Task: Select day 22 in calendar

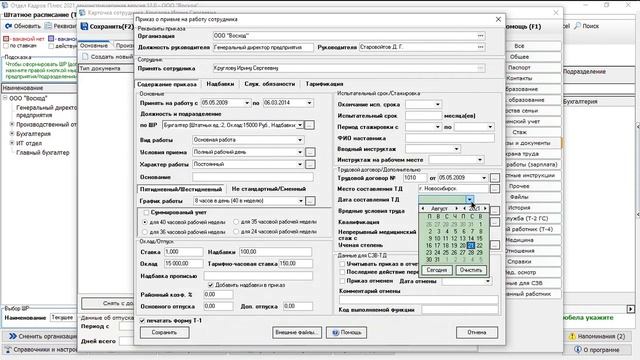Action: [480, 245]
